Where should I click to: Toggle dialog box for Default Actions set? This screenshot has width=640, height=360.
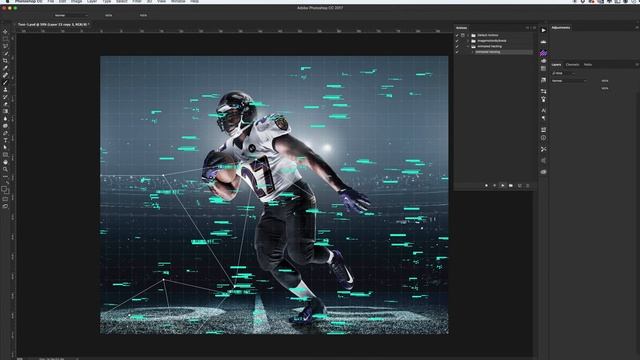coord(462,36)
